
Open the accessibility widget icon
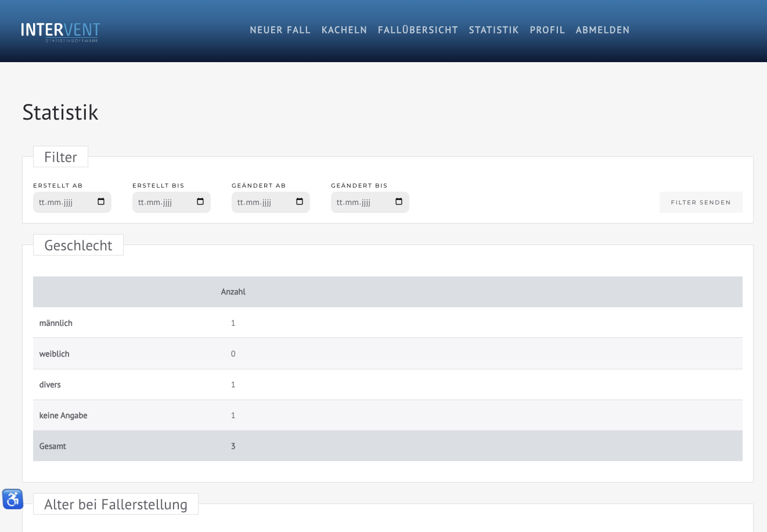(12, 499)
